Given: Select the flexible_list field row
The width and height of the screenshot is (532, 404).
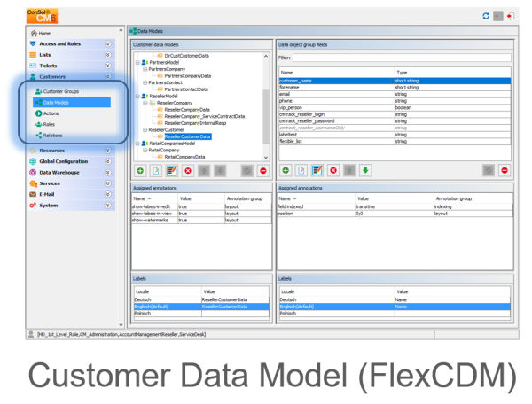Looking at the screenshot, I should point(395,142).
